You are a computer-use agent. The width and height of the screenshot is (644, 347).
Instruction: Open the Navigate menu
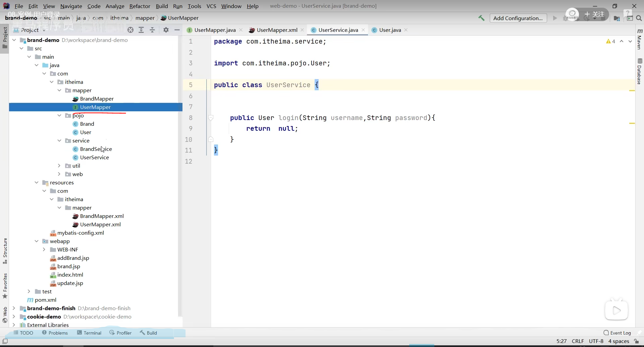(71, 6)
